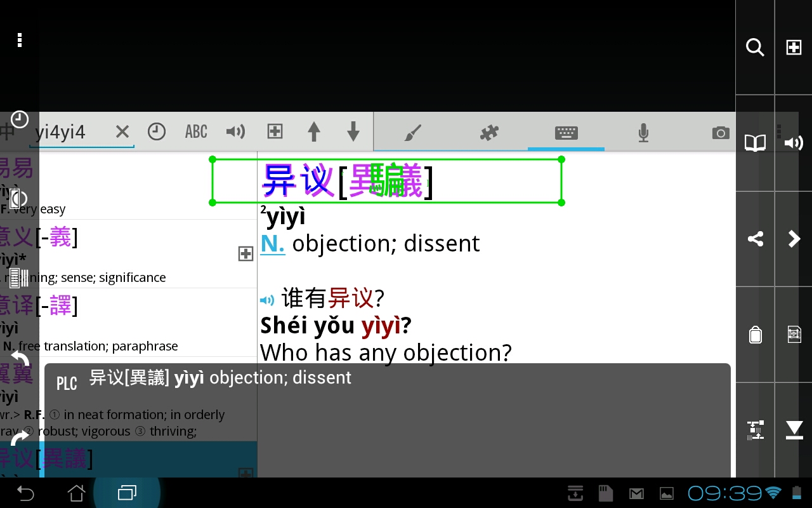Tap the plus beside the 意义 entry
812x508 pixels.
[246, 254]
